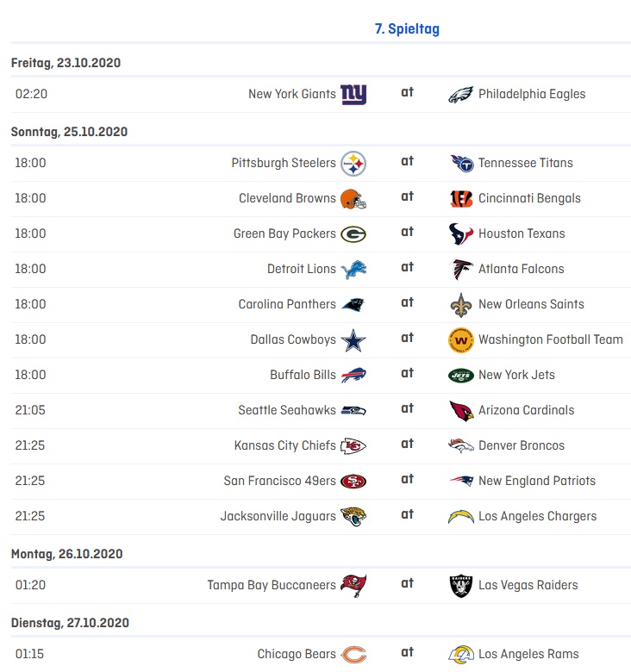Viewport: 631px width, 672px height.
Task: Click the Cincinnati Bengals logo
Action: coord(461,199)
